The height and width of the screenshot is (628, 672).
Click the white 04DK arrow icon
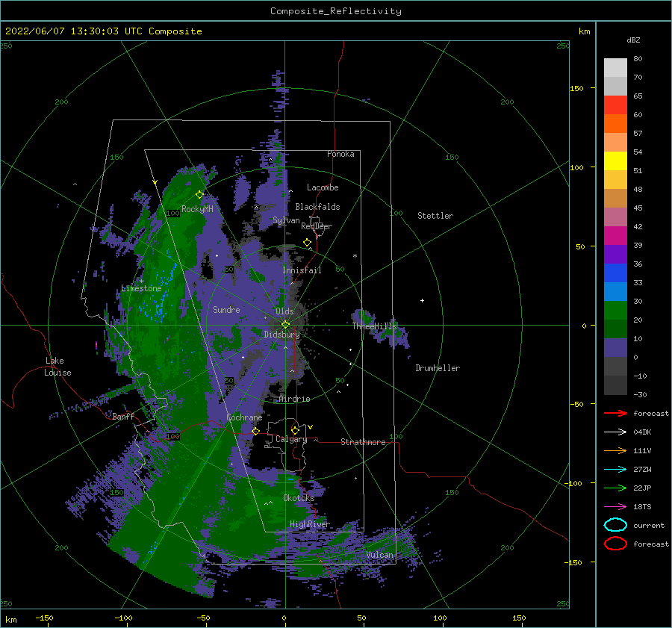(615, 432)
